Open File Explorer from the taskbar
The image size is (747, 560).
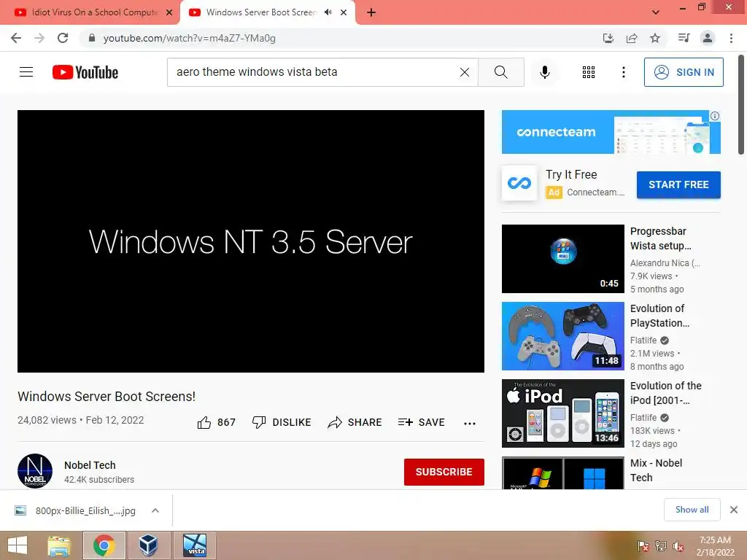coord(59,545)
